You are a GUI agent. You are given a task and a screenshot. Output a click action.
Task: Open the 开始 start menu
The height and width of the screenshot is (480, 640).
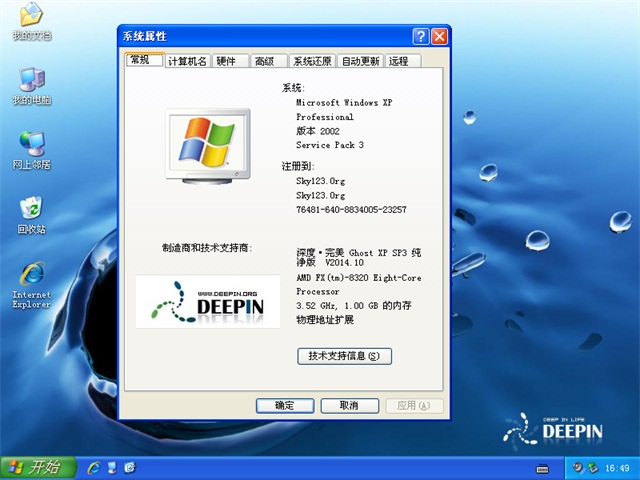tap(35, 467)
